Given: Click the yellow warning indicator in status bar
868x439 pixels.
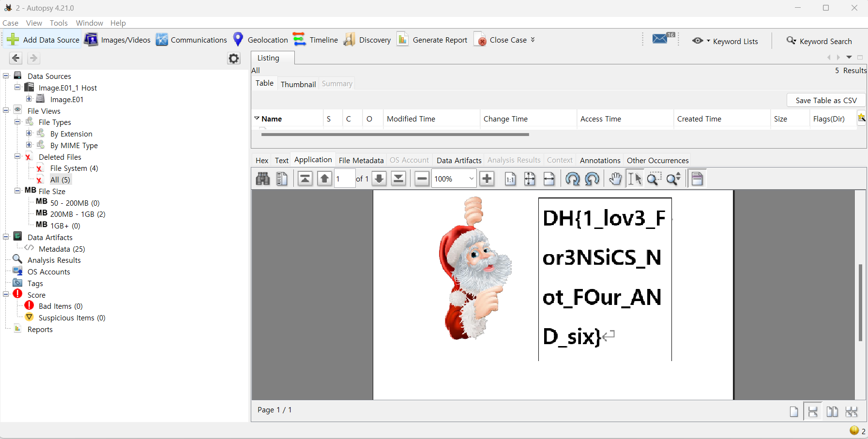Looking at the screenshot, I should (x=854, y=430).
